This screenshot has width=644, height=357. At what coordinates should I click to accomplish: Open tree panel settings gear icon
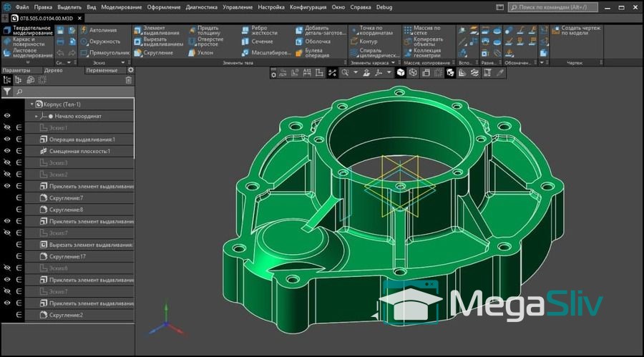130,70
